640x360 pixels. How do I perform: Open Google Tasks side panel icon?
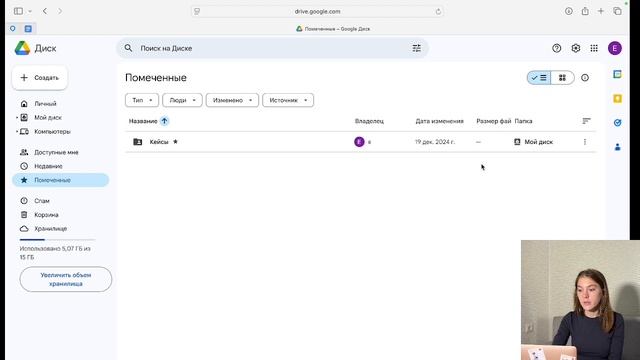click(618, 122)
